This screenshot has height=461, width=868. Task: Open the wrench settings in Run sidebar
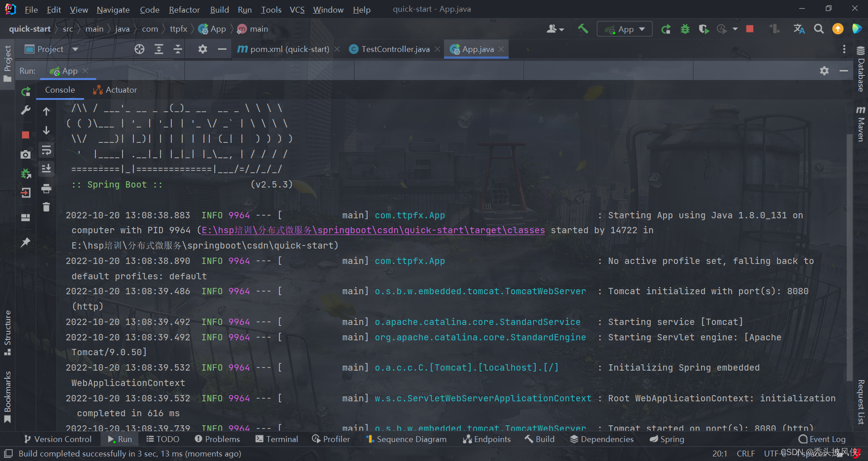click(x=26, y=110)
